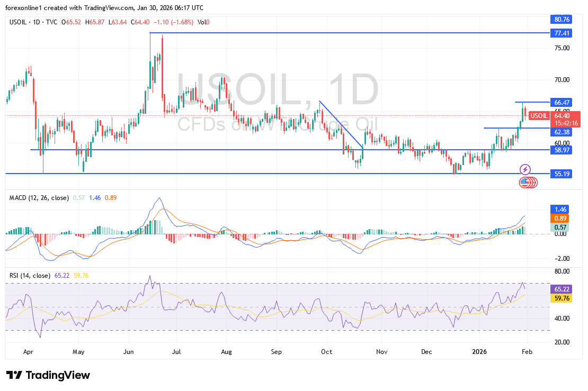
Task: Select the 58.97 horizontal line label
Action: [x=561, y=150]
